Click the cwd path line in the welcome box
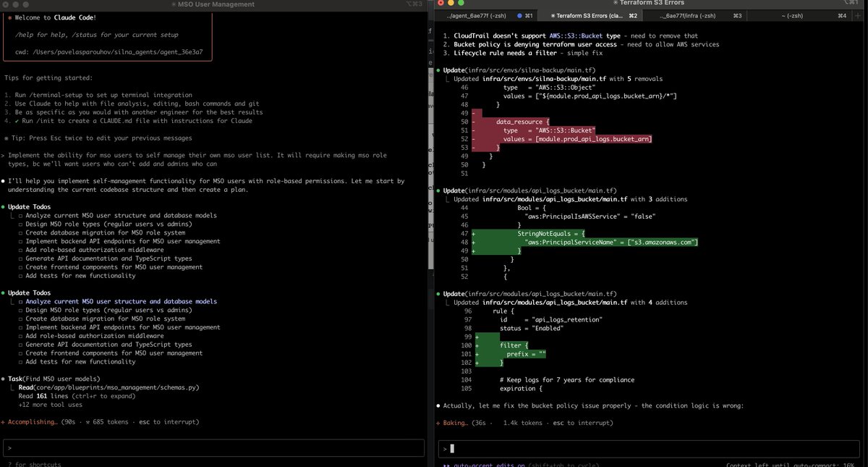868x467 pixels. (109, 52)
